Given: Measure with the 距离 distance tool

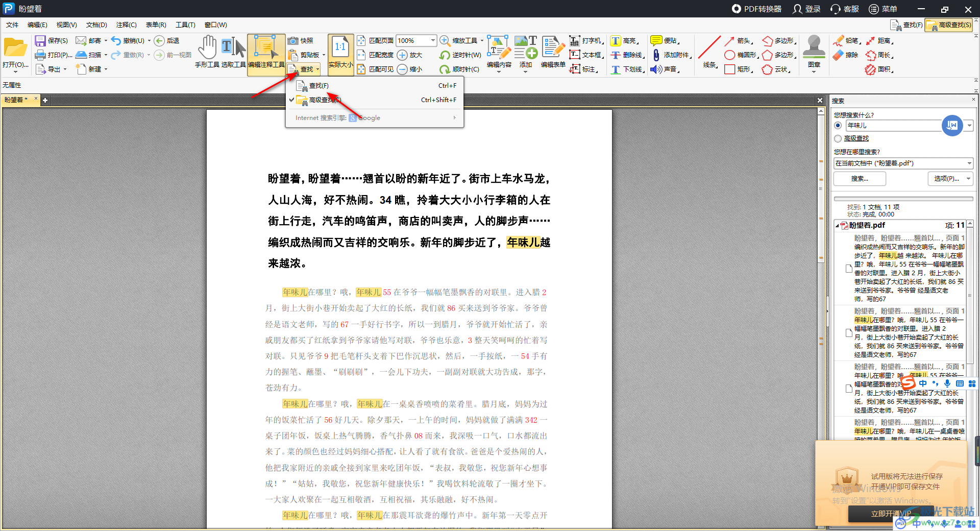Looking at the screenshot, I should tap(879, 40).
